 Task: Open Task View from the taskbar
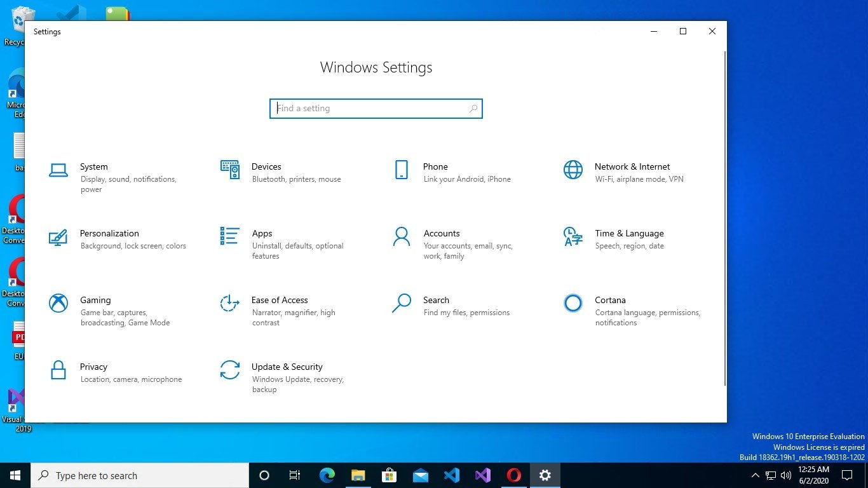tap(295, 475)
